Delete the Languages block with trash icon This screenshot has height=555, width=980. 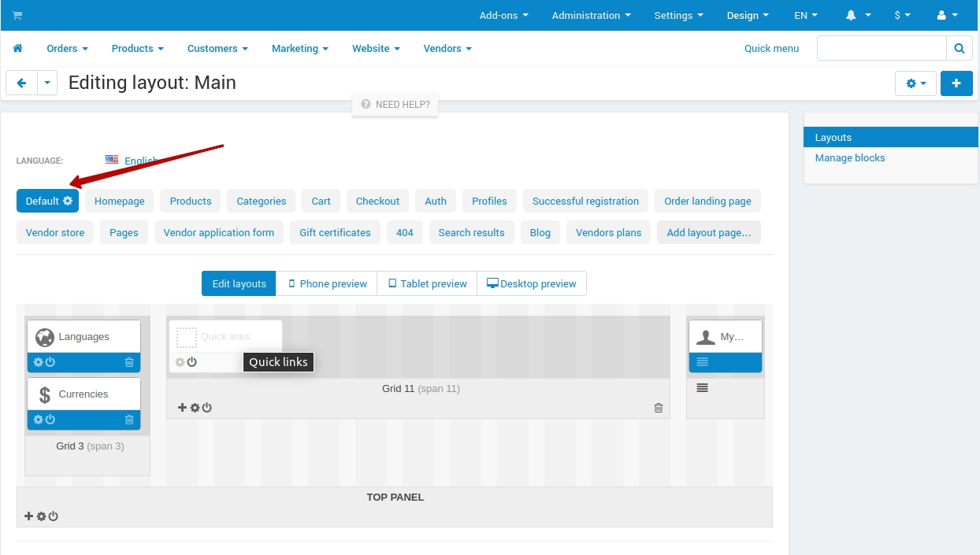point(129,362)
